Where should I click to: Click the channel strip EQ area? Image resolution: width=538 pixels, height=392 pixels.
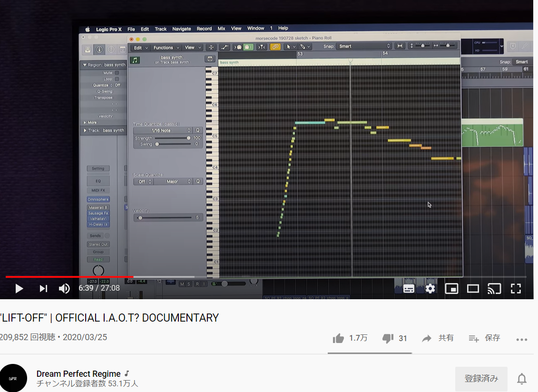click(98, 181)
